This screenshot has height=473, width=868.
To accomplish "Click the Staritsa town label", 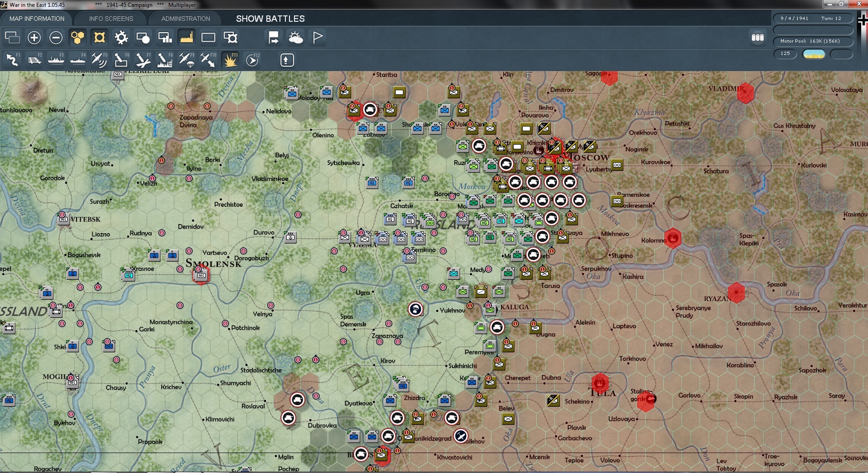I will [x=387, y=75].
